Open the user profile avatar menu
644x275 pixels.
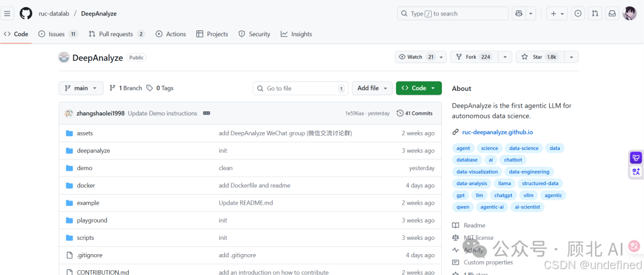click(x=629, y=14)
